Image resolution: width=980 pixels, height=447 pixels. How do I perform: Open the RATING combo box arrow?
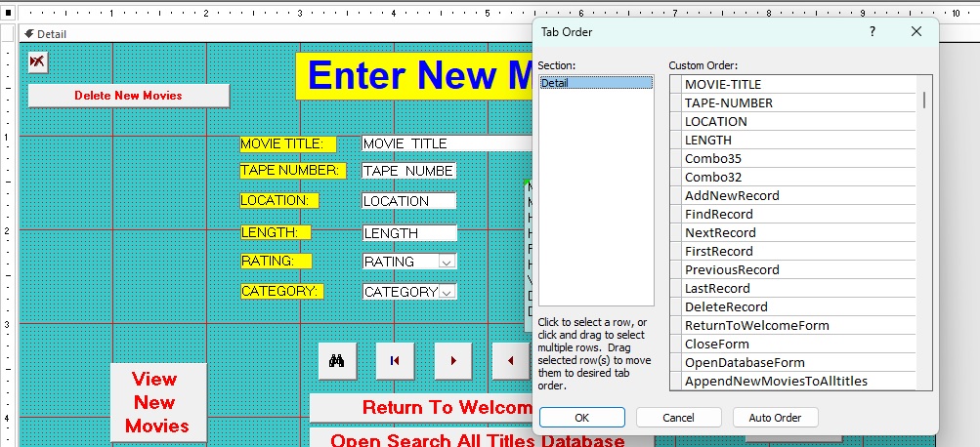[x=447, y=263]
